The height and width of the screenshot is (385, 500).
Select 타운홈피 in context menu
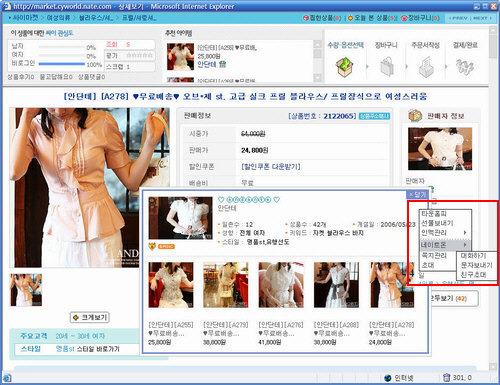(x=434, y=214)
